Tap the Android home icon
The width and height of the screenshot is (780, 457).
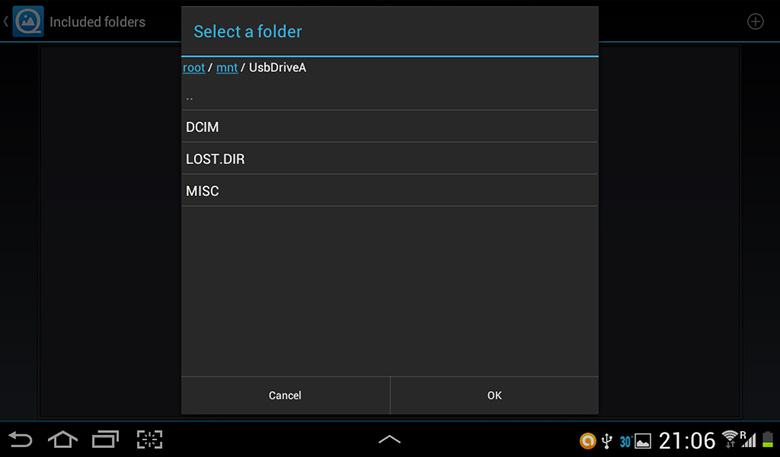63,440
